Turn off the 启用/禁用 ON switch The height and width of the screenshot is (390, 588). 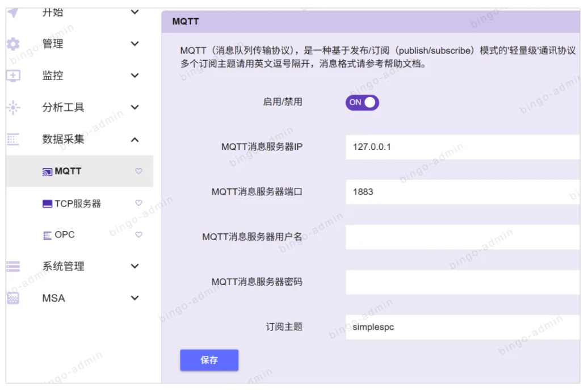[362, 102]
